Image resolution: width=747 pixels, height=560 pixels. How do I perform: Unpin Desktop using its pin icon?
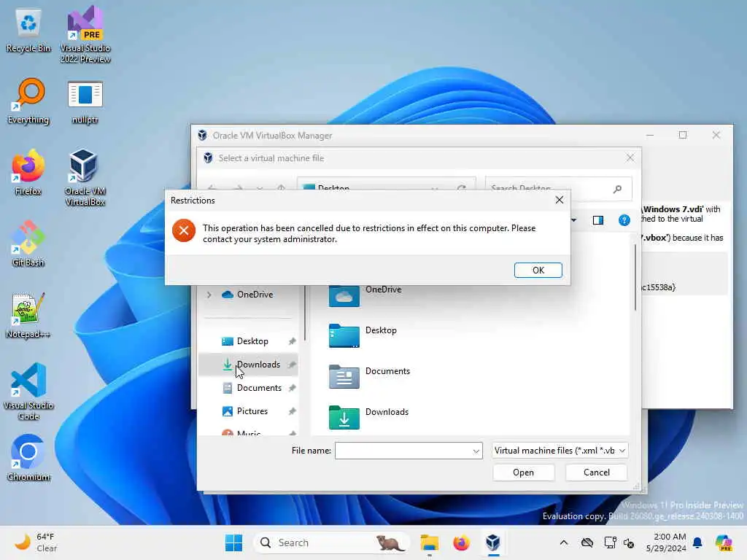[x=292, y=341]
